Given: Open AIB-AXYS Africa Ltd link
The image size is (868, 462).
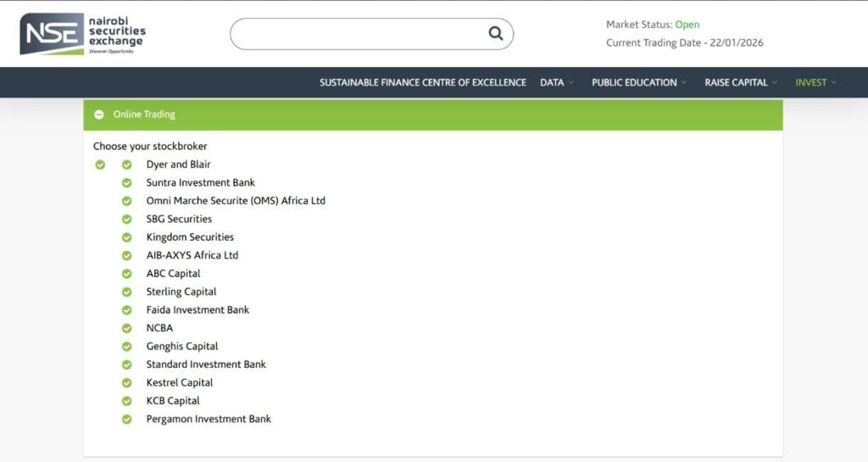Looking at the screenshot, I should (x=192, y=255).
